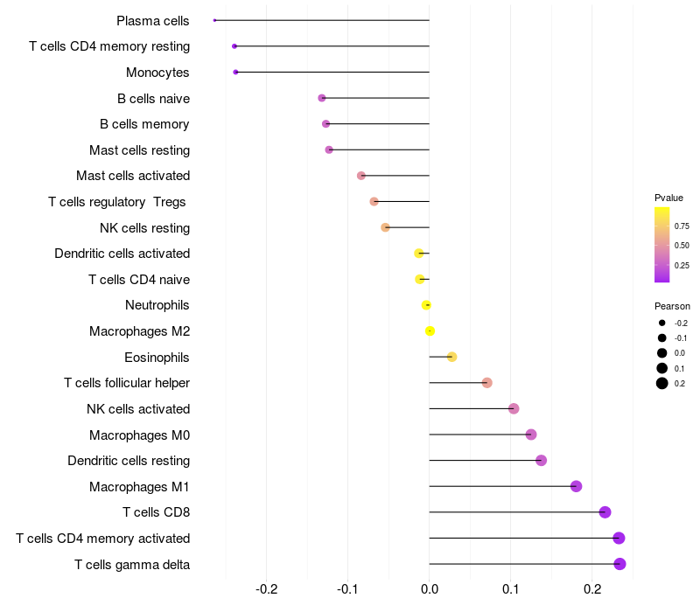The width and height of the screenshot is (700, 612).
Task: Click the Pearson 0.0 legend circle
Action: coord(662,353)
